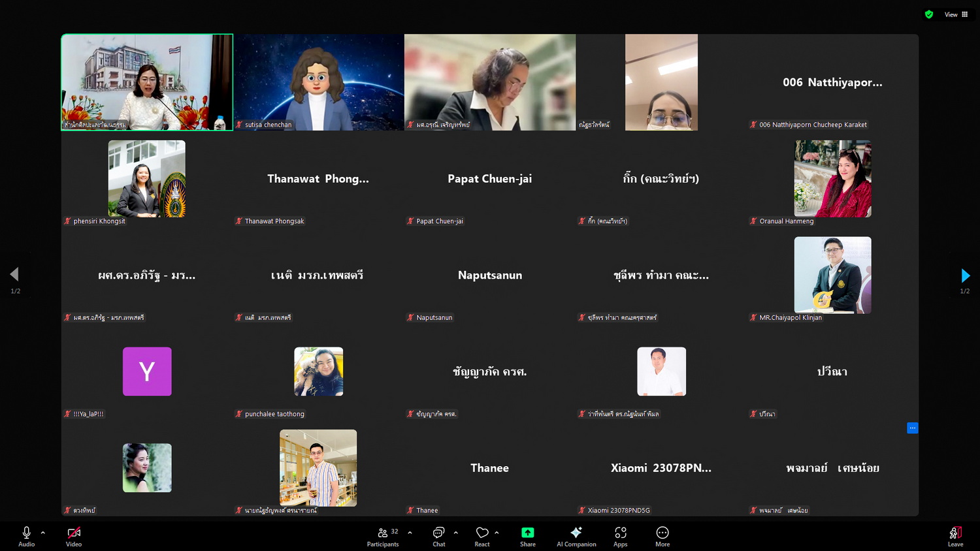Start camera using the Video button
The height and width of the screenshot is (551, 980).
74,536
